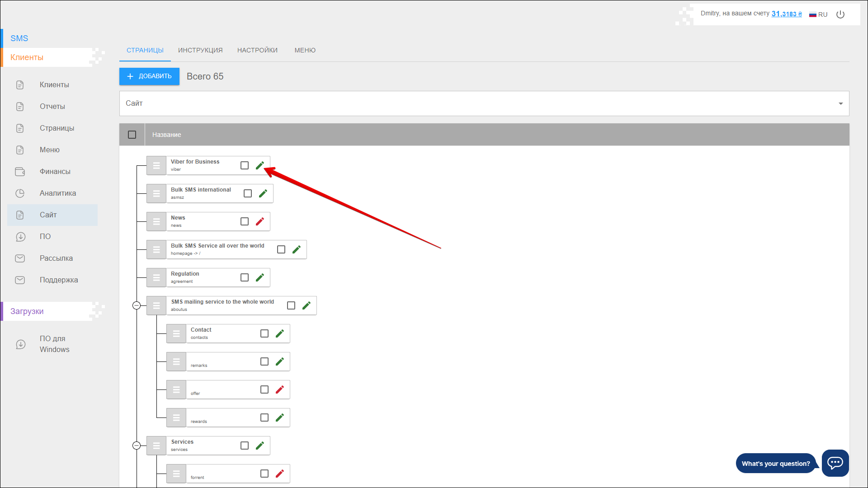
Task: Click red pencil icon for offer page
Action: (279, 390)
